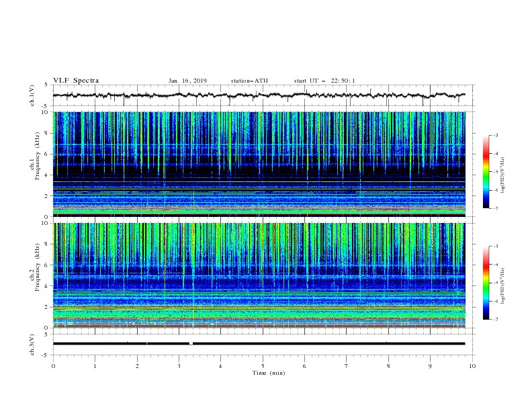
Task: Click time axis tick label "10"
Action: 472,366
